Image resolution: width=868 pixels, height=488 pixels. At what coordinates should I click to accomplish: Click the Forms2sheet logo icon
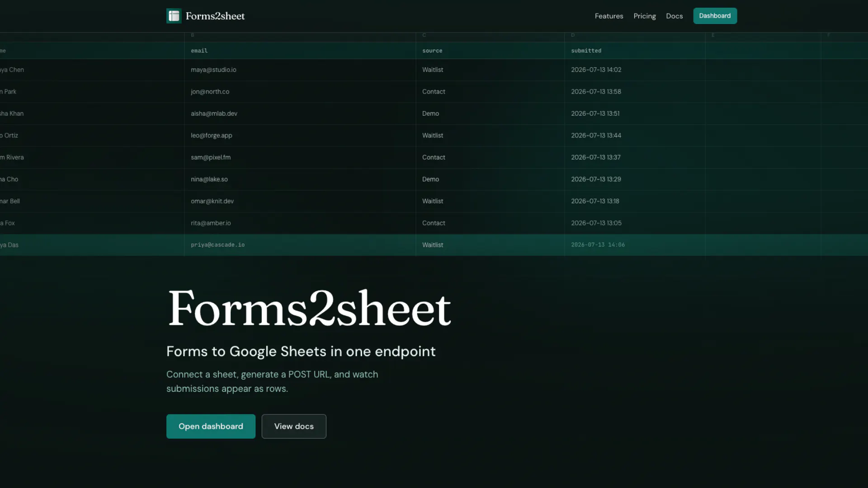pos(174,16)
